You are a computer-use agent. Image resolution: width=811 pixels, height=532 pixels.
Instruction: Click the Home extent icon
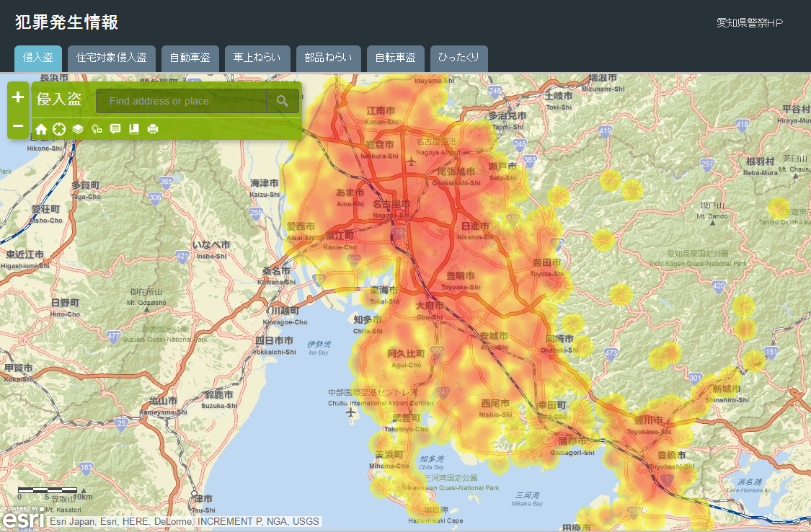(x=41, y=128)
